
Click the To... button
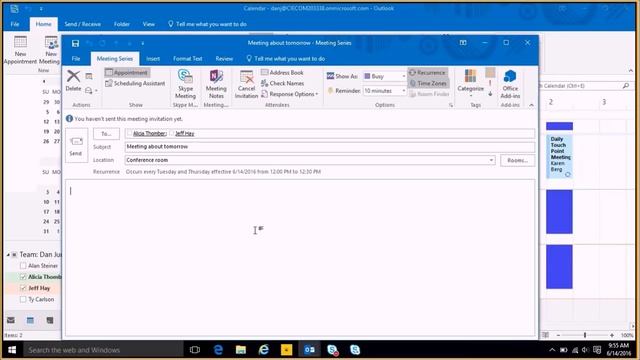coord(106,133)
